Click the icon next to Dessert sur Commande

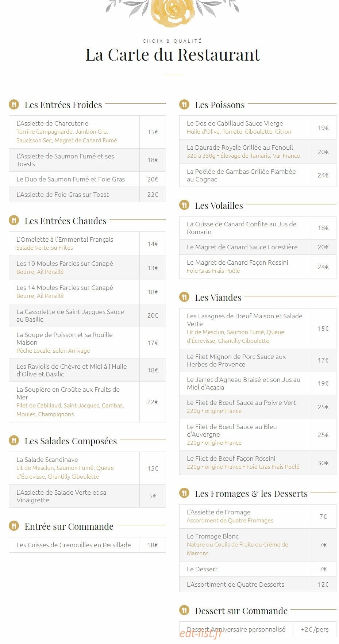[184, 610]
